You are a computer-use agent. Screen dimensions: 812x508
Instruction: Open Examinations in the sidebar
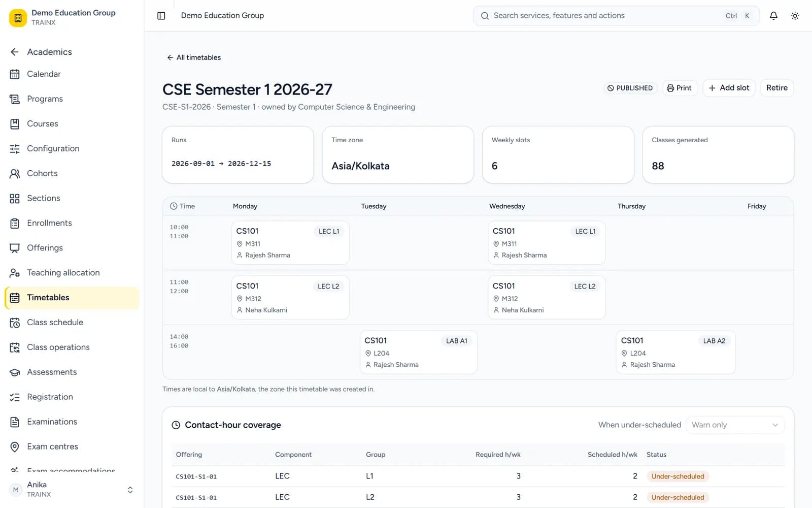pos(72,422)
